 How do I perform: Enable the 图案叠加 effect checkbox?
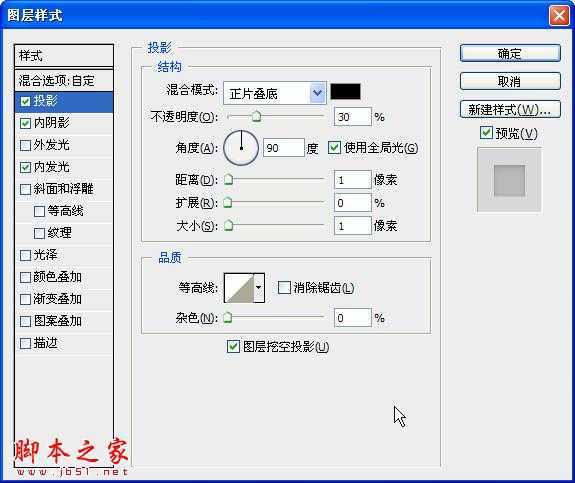coord(25,321)
